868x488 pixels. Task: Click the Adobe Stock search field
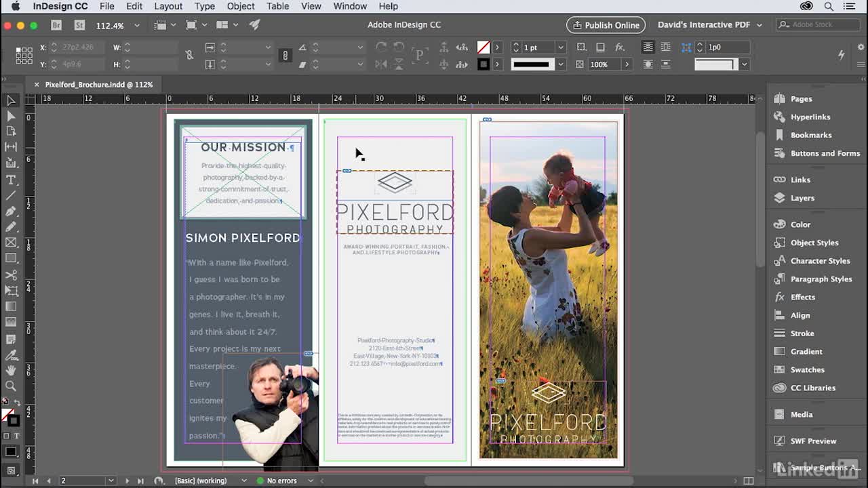click(x=817, y=25)
